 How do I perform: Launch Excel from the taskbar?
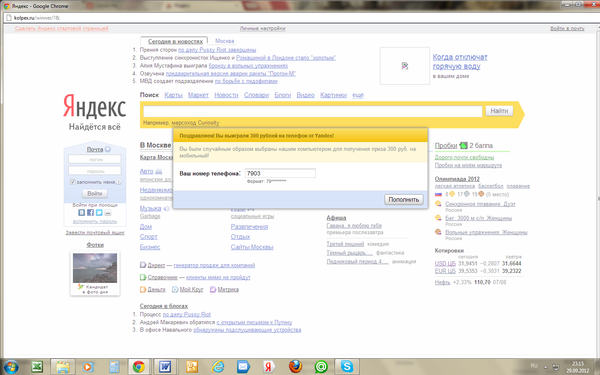point(37,367)
